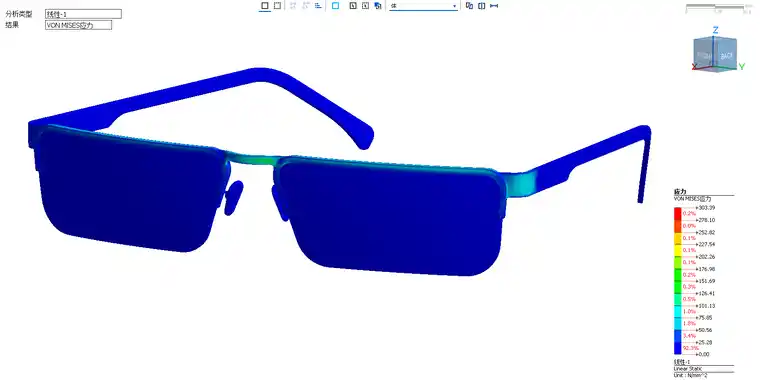Click the solid-bordered numbered box icon
The height and width of the screenshot is (380, 760).
coord(353,6)
